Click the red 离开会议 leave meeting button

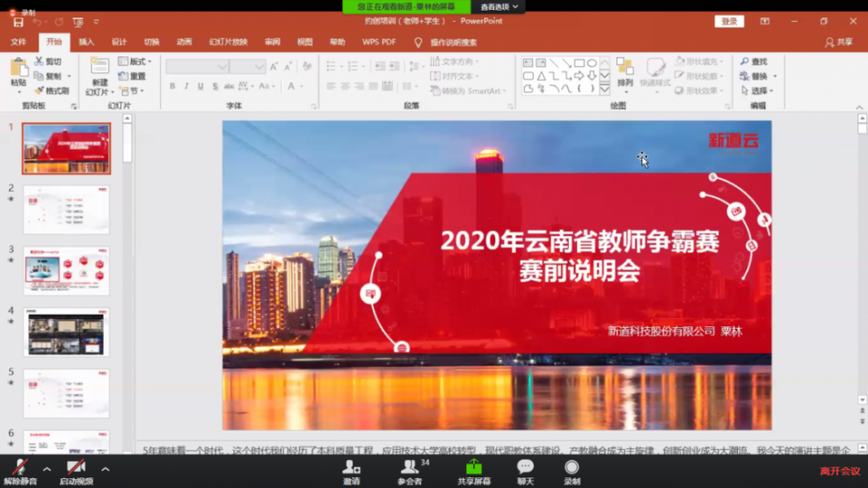tap(839, 471)
